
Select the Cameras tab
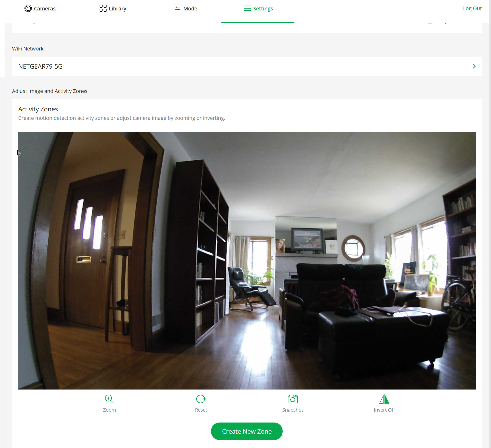40,8
